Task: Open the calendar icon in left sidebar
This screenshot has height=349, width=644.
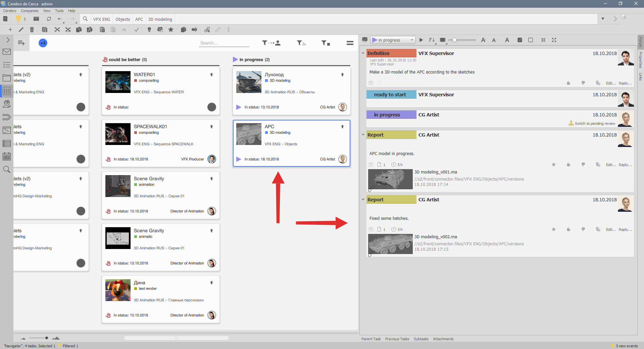Action: pyautogui.click(x=7, y=156)
